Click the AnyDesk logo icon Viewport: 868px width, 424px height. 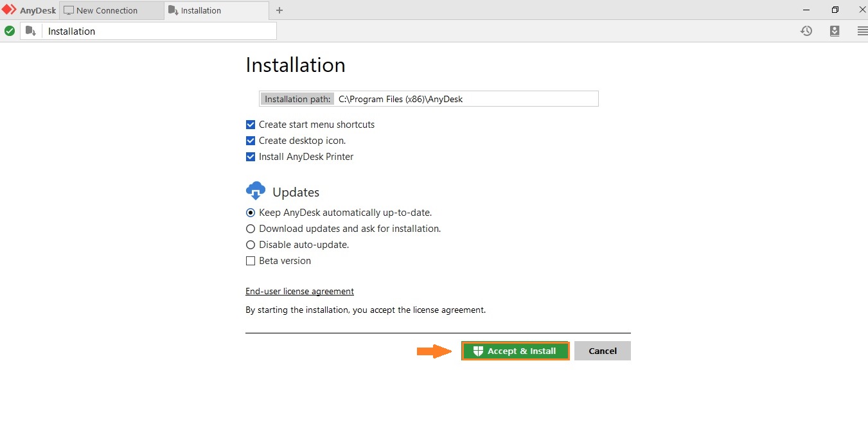pos(9,10)
